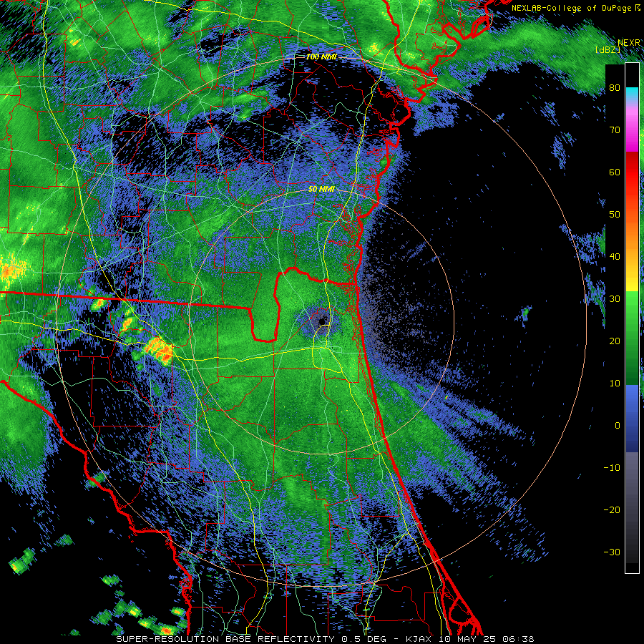The image size is (644, 644).
Task: Click the 10 value on the color scale
Action: pyautogui.click(x=615, y=384)
